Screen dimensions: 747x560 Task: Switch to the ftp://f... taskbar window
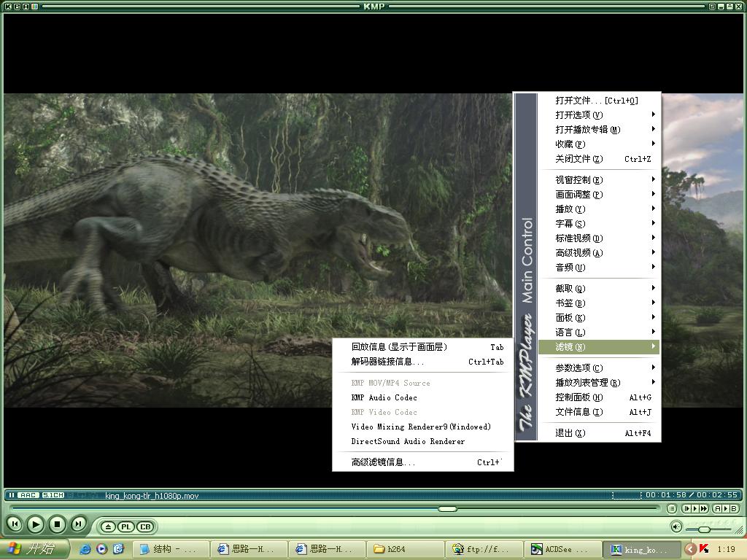pyautogui.click(x=483, y=550)
